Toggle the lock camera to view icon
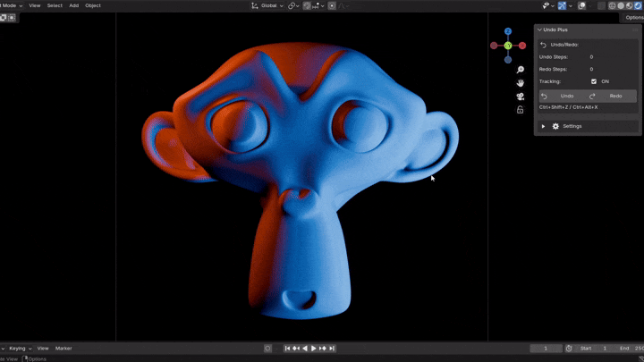The width and height of the screenshot is (644, 362). coord(520,110)
